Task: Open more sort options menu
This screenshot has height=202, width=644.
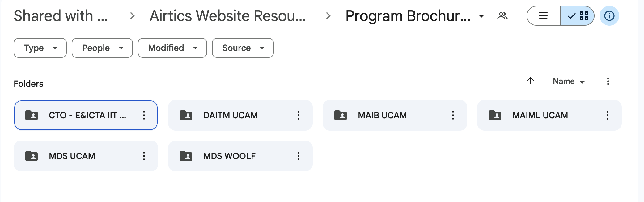Action: point(608,81)
